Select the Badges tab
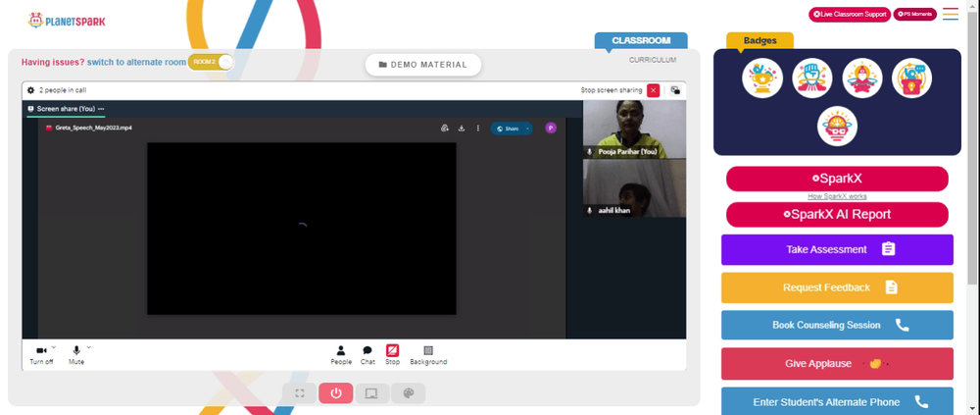The image size is (980, 415). pos(760,40)
